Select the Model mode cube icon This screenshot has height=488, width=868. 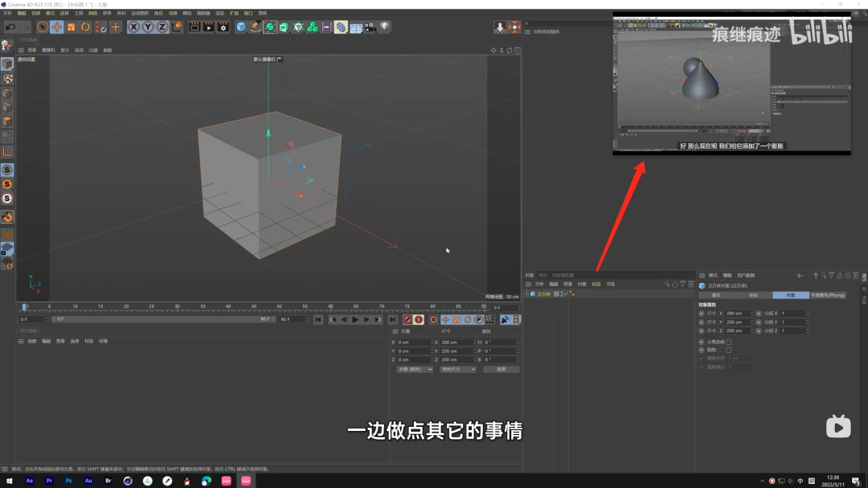coord(7,64)
